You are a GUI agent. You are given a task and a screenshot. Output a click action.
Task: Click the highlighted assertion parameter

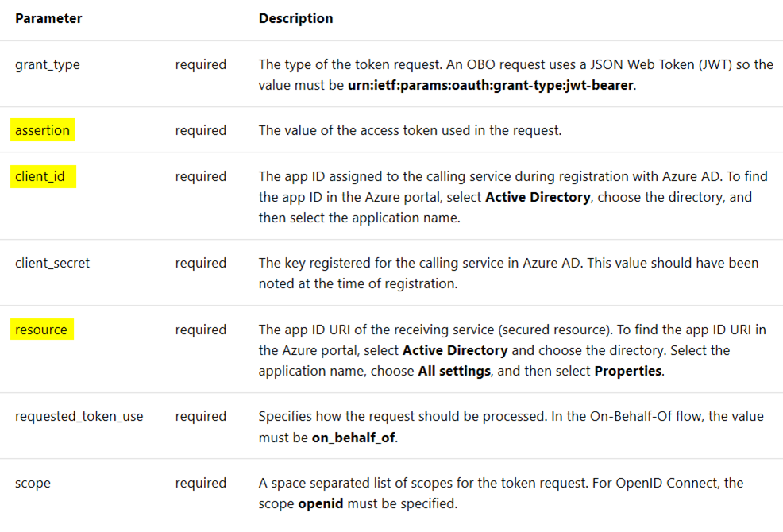pos(42,130)
